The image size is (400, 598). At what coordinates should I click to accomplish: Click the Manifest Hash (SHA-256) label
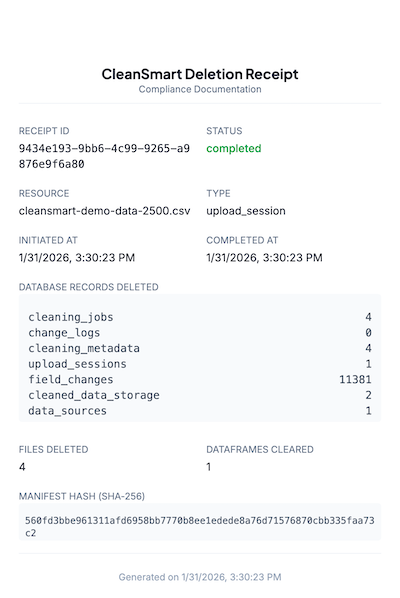point(82,496)
